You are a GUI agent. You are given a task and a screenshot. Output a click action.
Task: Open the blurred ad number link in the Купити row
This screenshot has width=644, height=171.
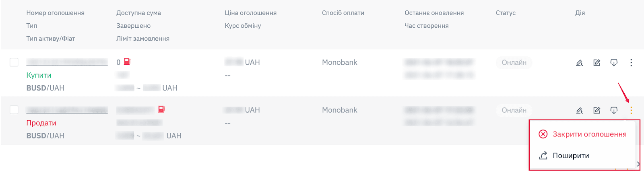[x=67, y=62]
